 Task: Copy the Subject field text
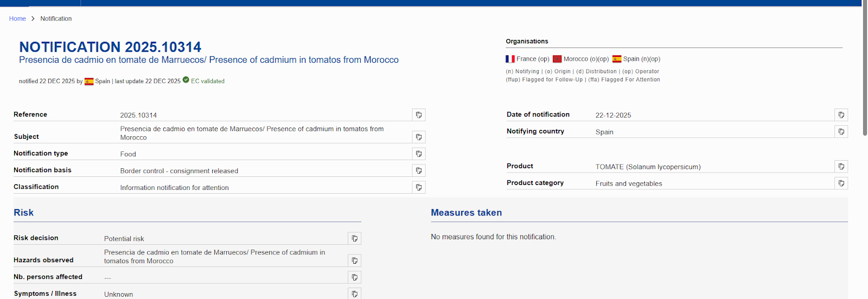(x=419, y=137)
